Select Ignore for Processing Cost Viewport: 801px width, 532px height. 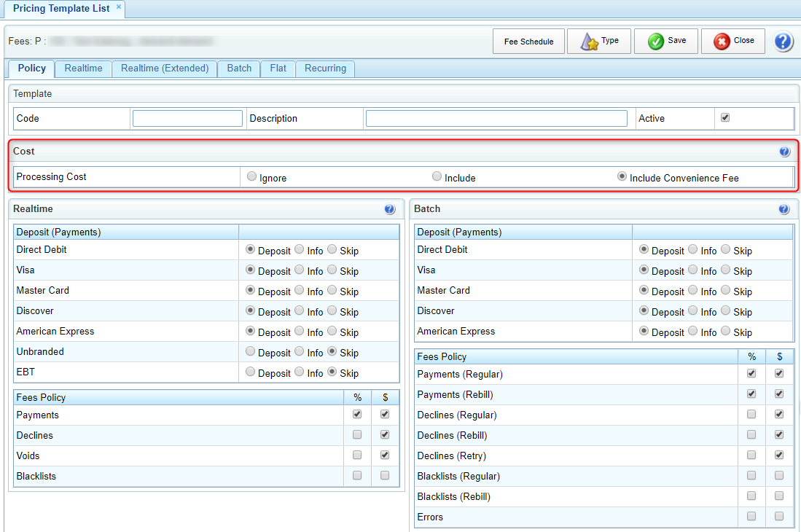click(x=252, y=176)
